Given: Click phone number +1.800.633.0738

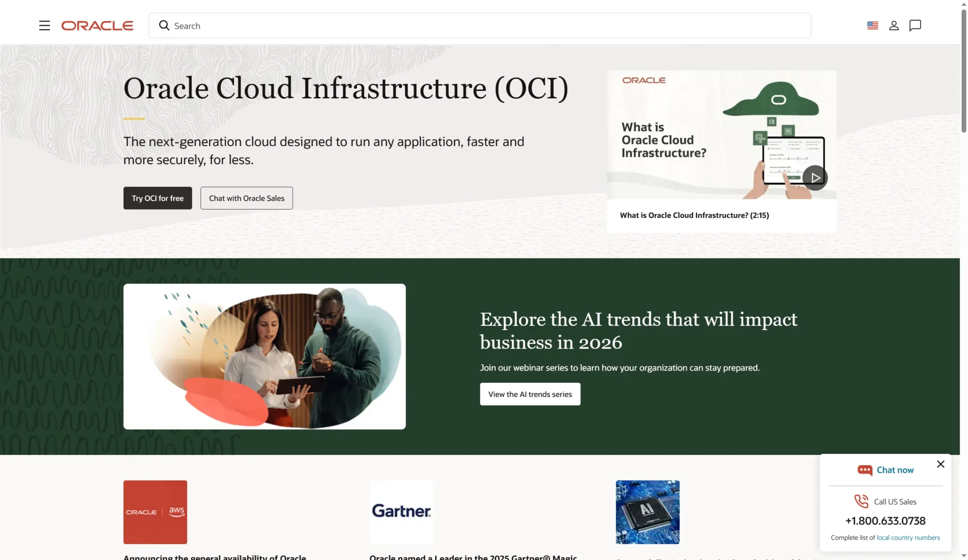Looking at the screenshot, I should (x=885, y=521).
